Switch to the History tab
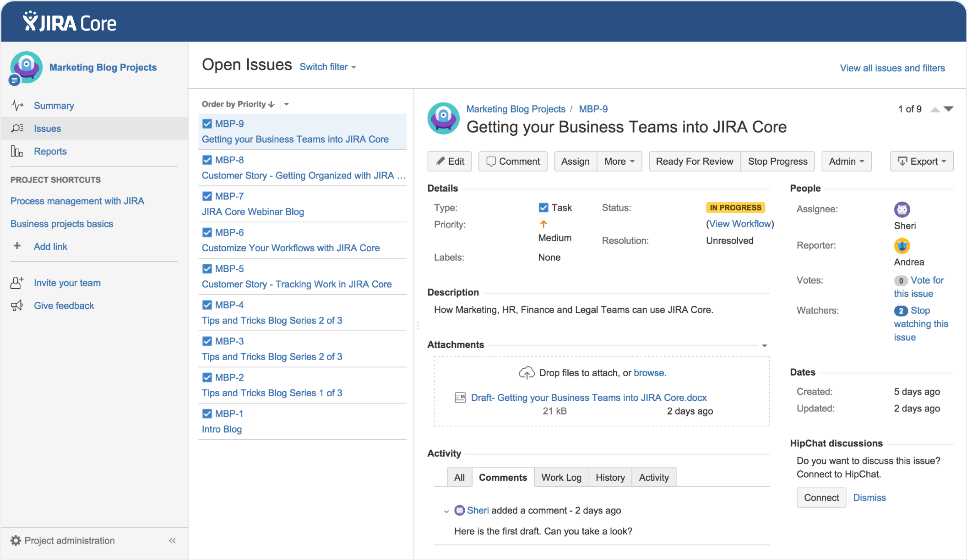967x560 pixels. tap(610, 478)
